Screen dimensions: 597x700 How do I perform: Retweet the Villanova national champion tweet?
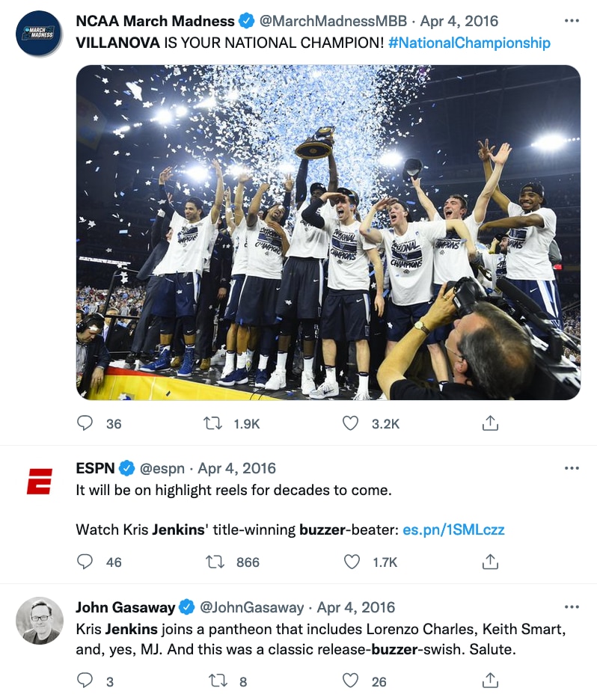click(x=213, y=423)
